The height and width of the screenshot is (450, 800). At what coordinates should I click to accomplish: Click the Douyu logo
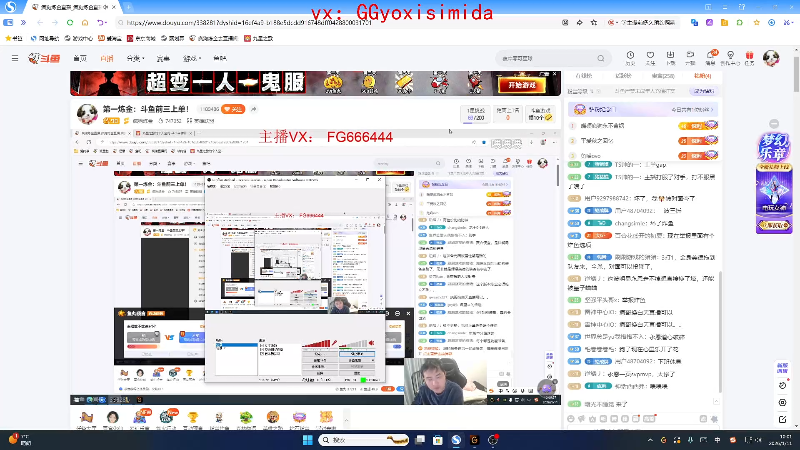point(44,59)
